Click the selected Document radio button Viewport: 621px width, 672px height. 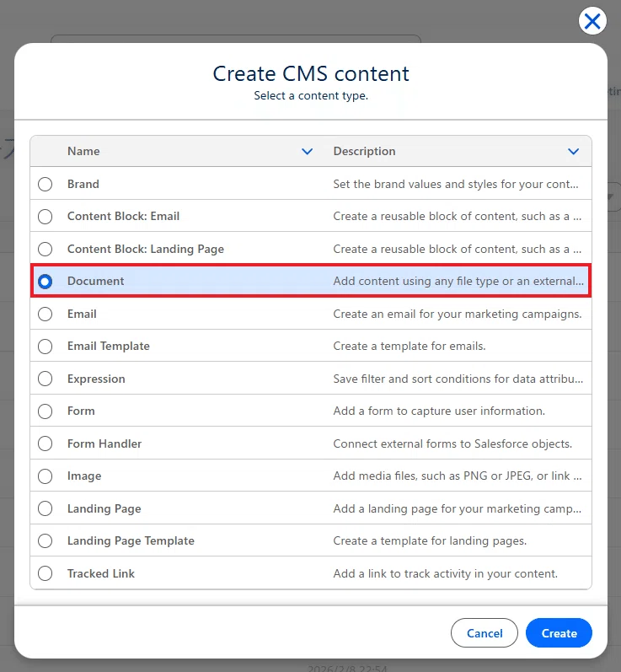tap(45, 282)
